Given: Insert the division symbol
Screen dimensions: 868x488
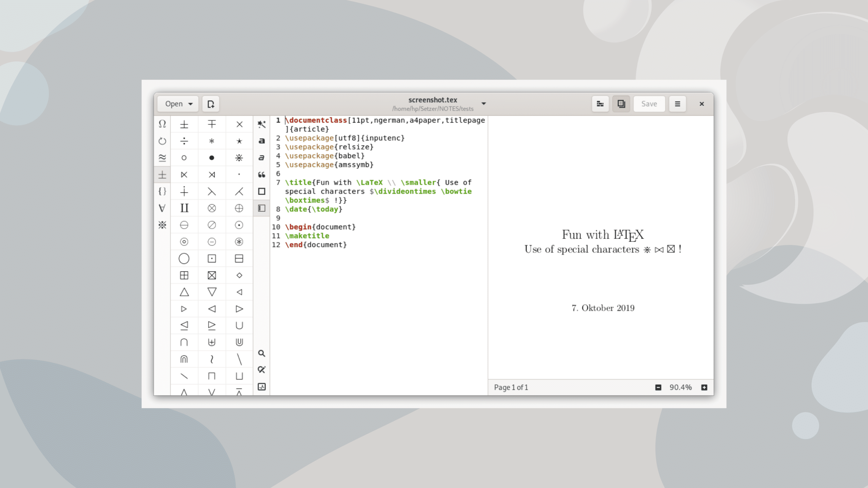Looking at the screenshot, I should [184, 141].
